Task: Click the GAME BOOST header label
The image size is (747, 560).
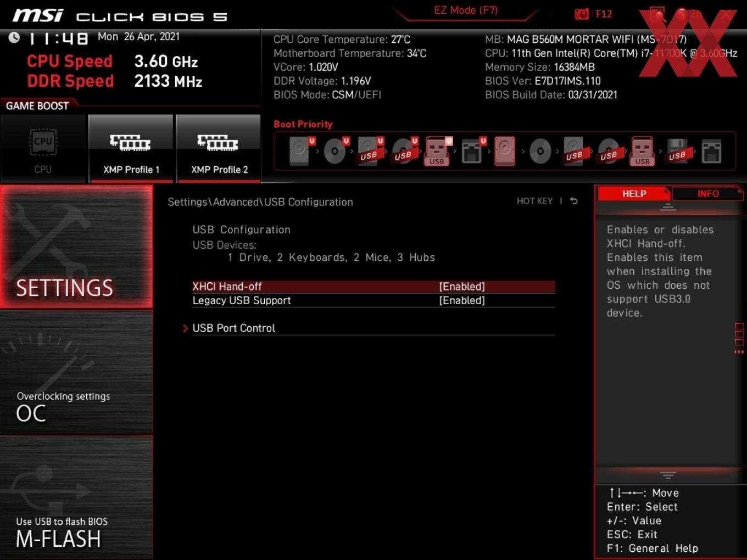Action: coord(37,106)
